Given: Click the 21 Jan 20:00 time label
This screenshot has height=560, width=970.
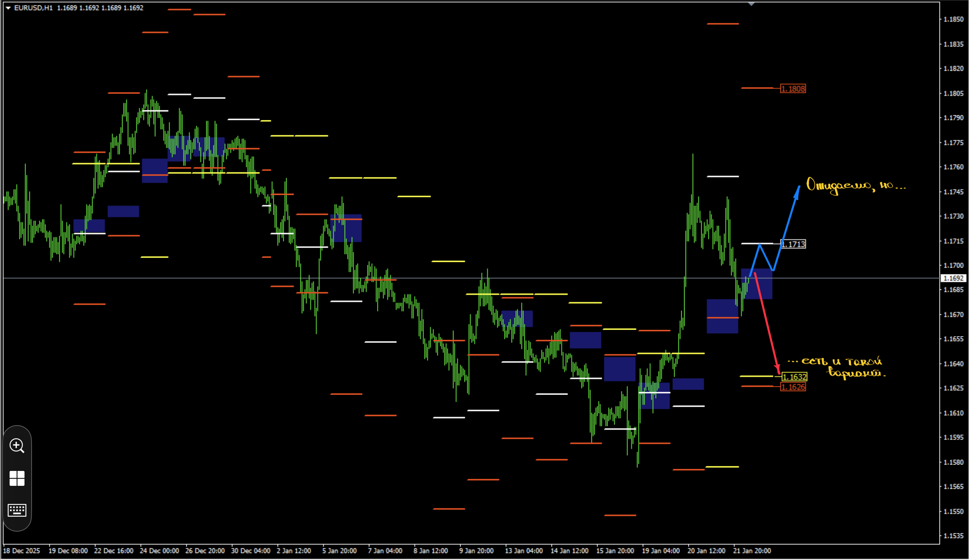Looking at the screenshot, I should point(752,551).
